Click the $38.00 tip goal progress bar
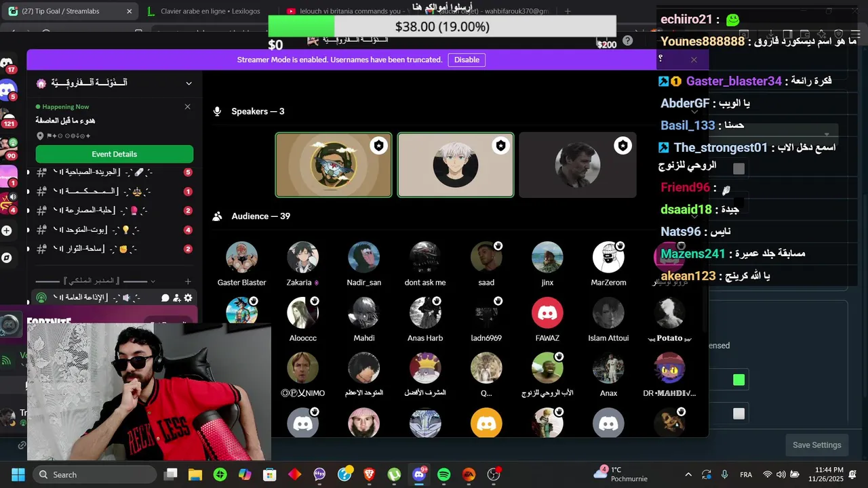The width and height of the screenshot is (868, 488). 442,26
